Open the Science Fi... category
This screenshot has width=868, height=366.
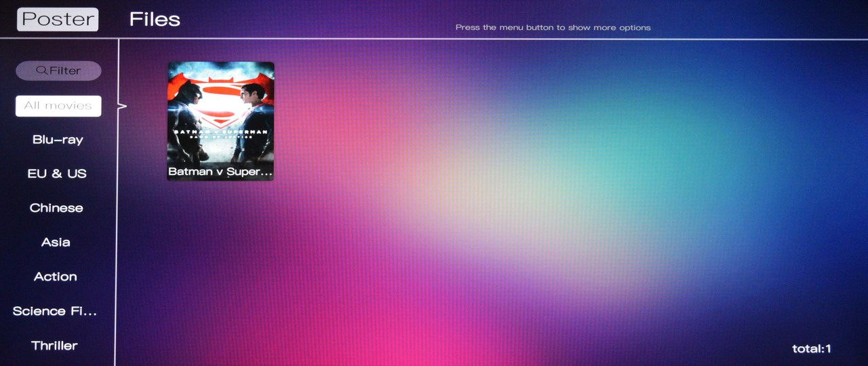(x=55, y=312)
